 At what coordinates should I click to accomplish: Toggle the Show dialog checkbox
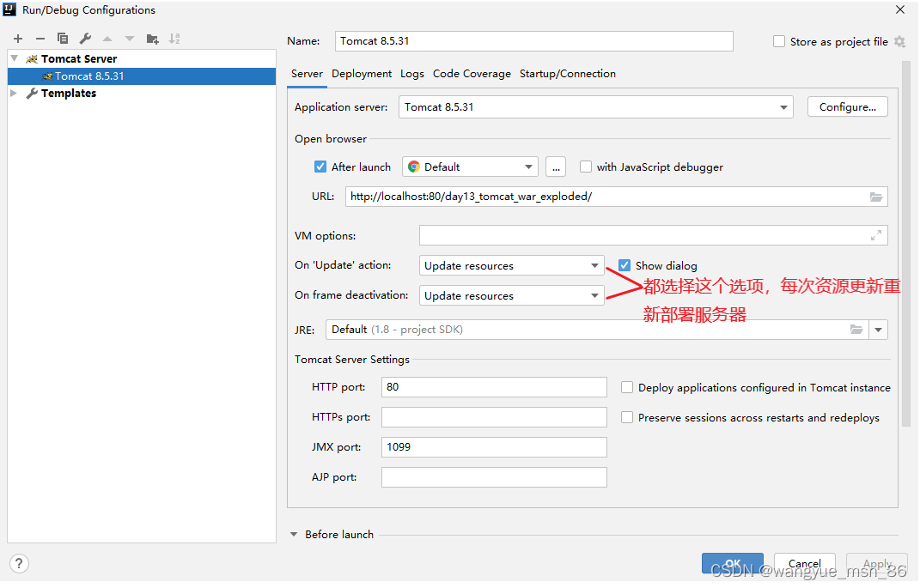tap(625, 265)
